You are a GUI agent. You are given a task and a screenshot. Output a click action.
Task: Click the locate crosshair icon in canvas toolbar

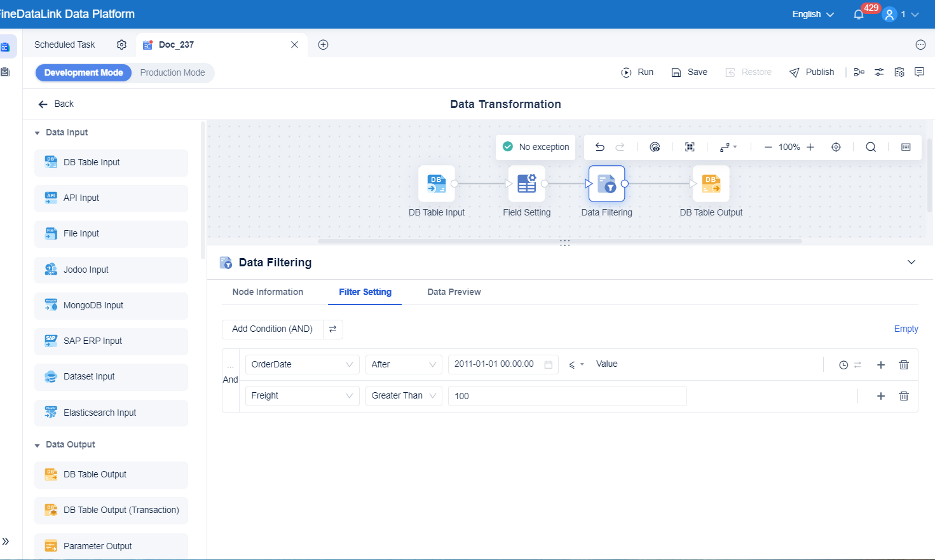pyautogui.click(x=836, y=147)
